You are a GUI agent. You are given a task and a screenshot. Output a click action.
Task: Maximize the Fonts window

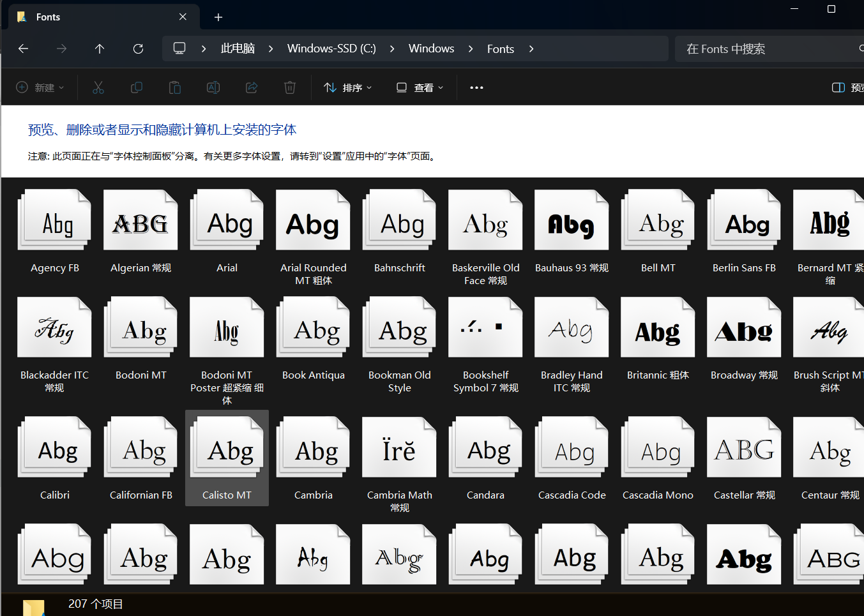click(831, 9)
